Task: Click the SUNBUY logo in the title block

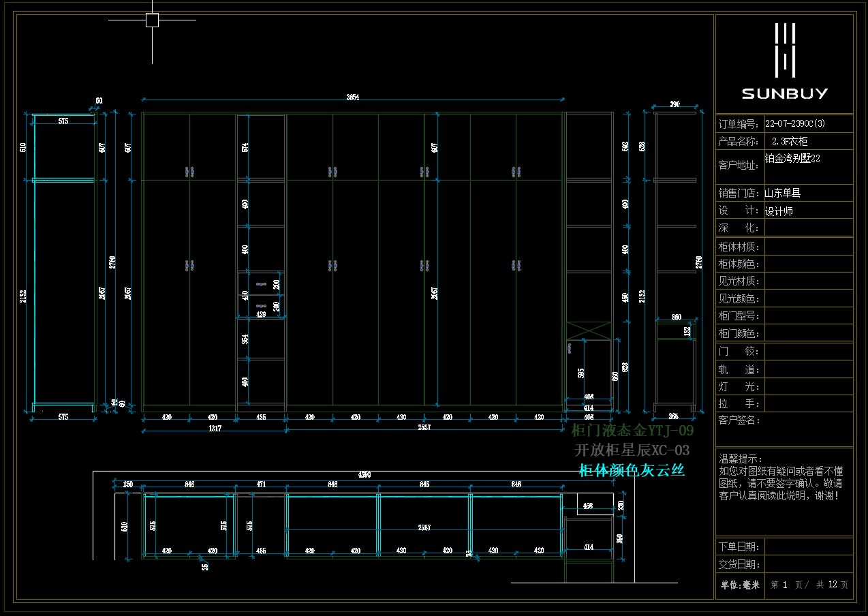Action: (x=784, y=61)
